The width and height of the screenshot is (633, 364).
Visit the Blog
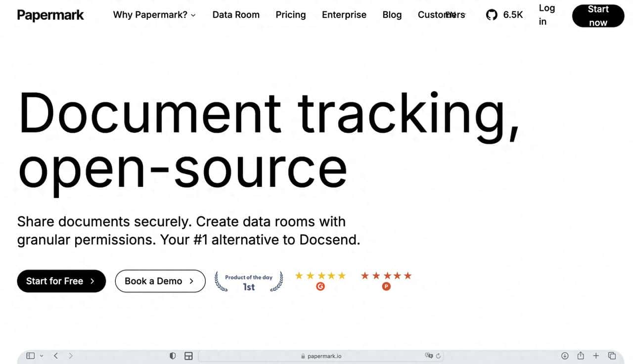[392, 15]
